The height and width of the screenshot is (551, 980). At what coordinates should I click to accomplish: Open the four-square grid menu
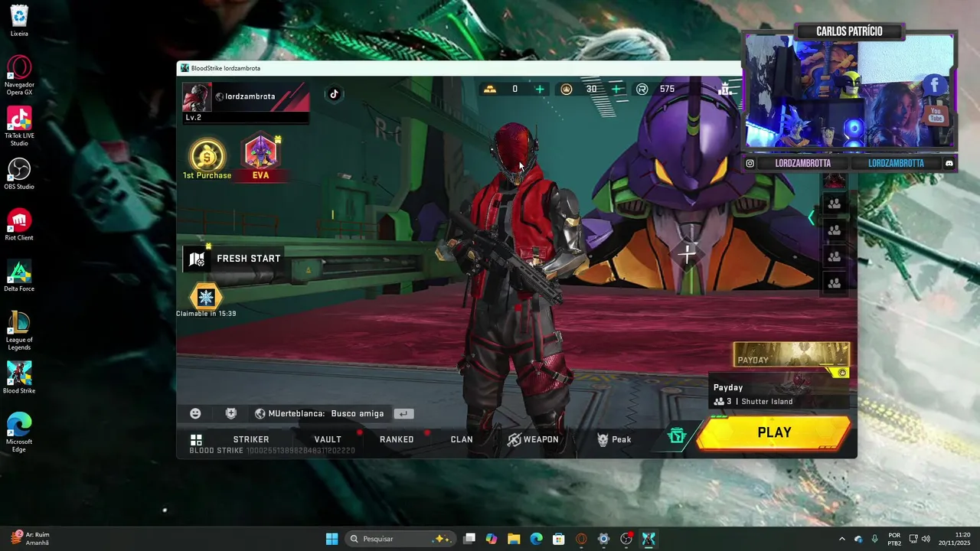click(196, 439)
